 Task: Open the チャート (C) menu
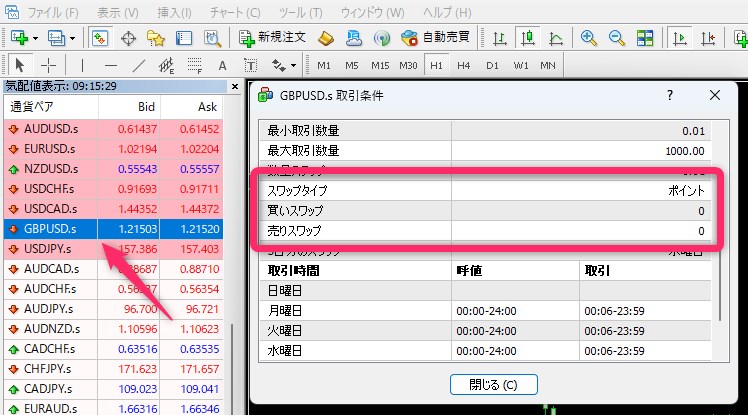pyautogui.click(x=235, y=12)
